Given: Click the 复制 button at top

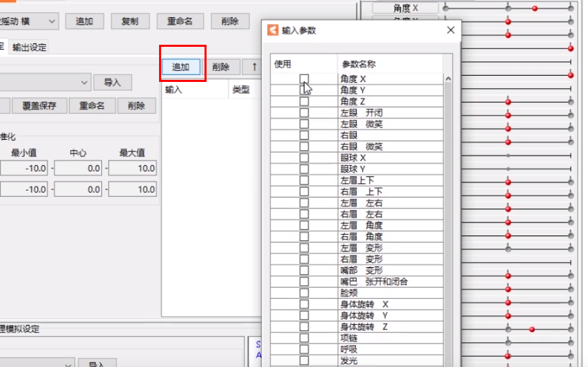Looking at the screenshot, I should (130, 21).
